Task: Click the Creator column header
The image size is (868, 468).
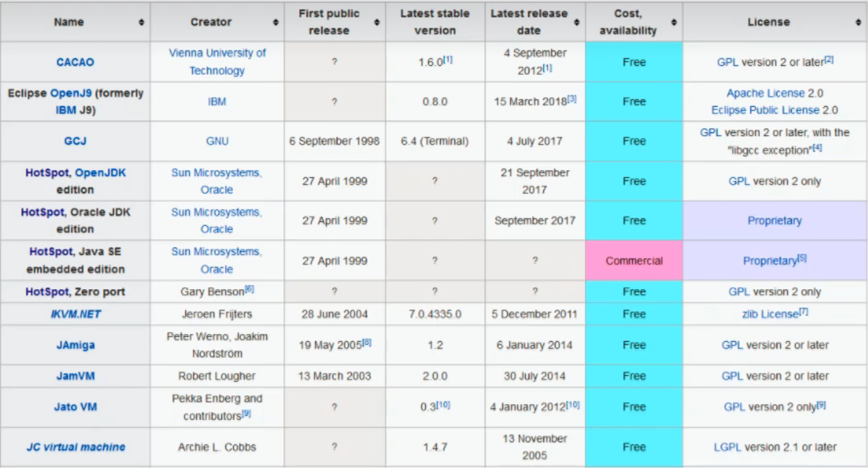Action: tap(216, 22)
